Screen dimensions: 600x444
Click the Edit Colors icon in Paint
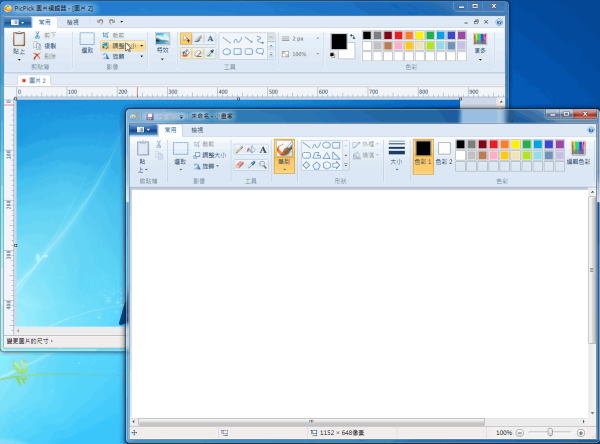(x=578, y=151)
